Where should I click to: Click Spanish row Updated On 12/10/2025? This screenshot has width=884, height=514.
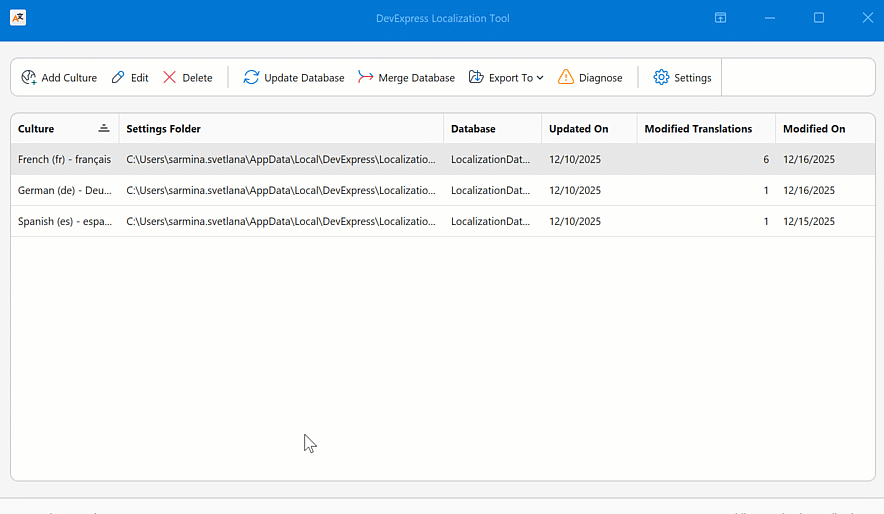575,221
